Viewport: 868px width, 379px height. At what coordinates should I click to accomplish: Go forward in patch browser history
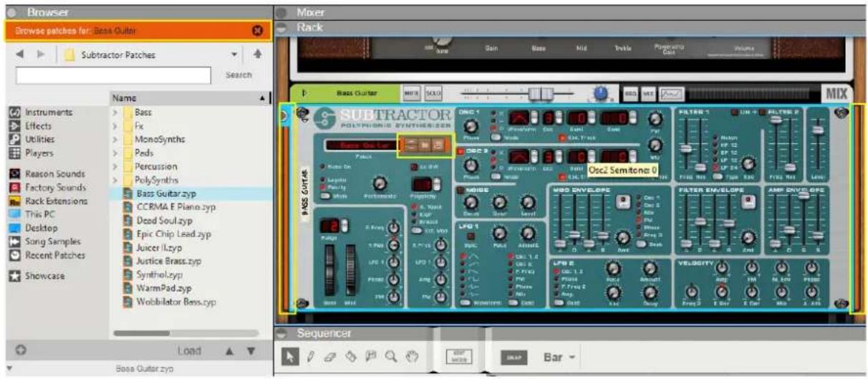click(x=40, y=54)
